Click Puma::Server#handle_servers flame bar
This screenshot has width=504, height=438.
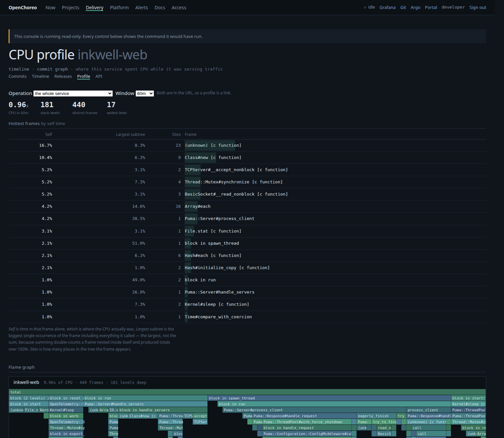pos(145,404)
